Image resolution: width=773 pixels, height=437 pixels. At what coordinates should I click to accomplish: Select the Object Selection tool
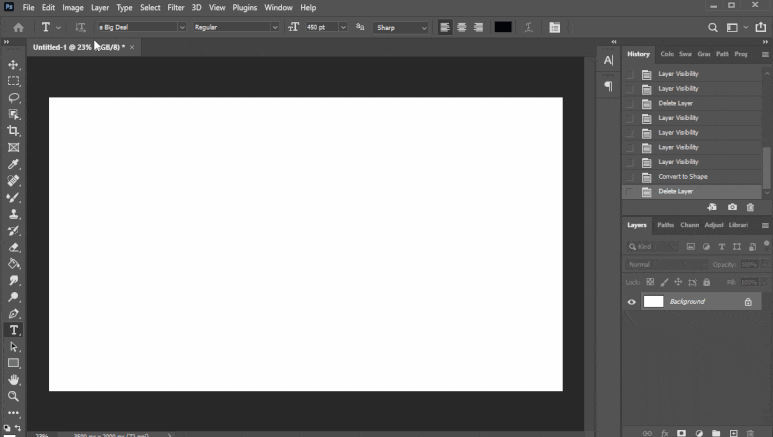13,114
